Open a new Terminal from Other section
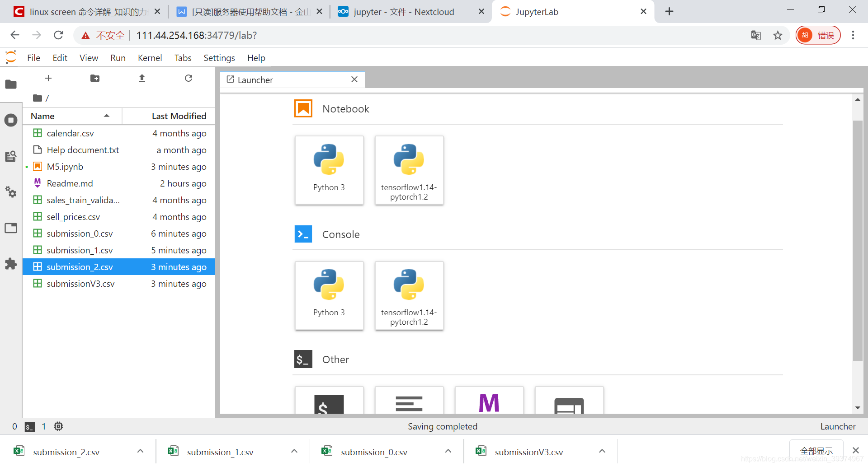This screenshot has height=467, width=868. coord(329,400)
